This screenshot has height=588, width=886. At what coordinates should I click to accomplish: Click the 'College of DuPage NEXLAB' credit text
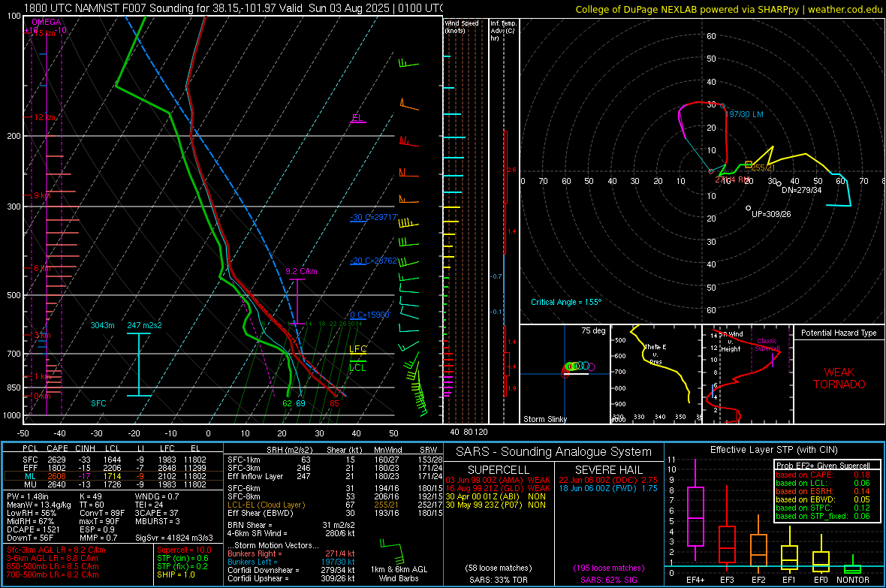(728, 9)
